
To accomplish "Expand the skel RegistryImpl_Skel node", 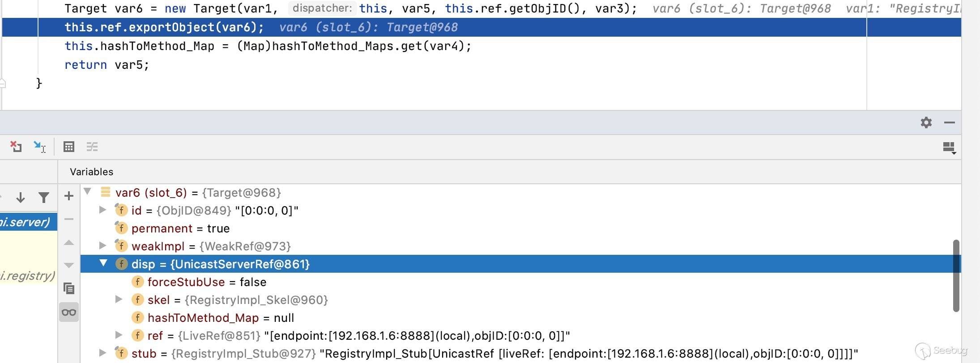I will pyautogui.click(x=119, y=300).
